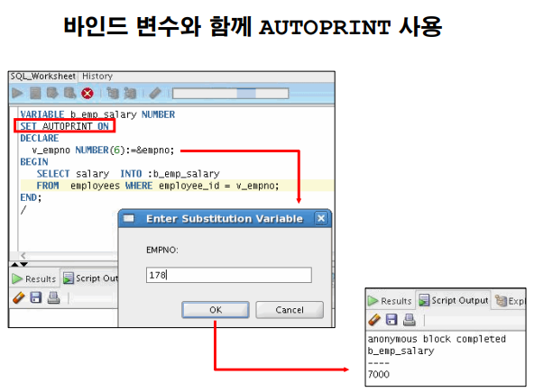Click the Clear eraser icon in worksheet toolbar
The height and width of the screenshot is (392, 534).
pos(155,93)
